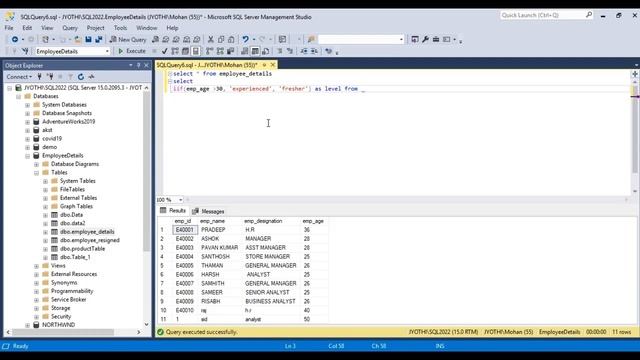Click the Increase Indent icon

point(314,51)
